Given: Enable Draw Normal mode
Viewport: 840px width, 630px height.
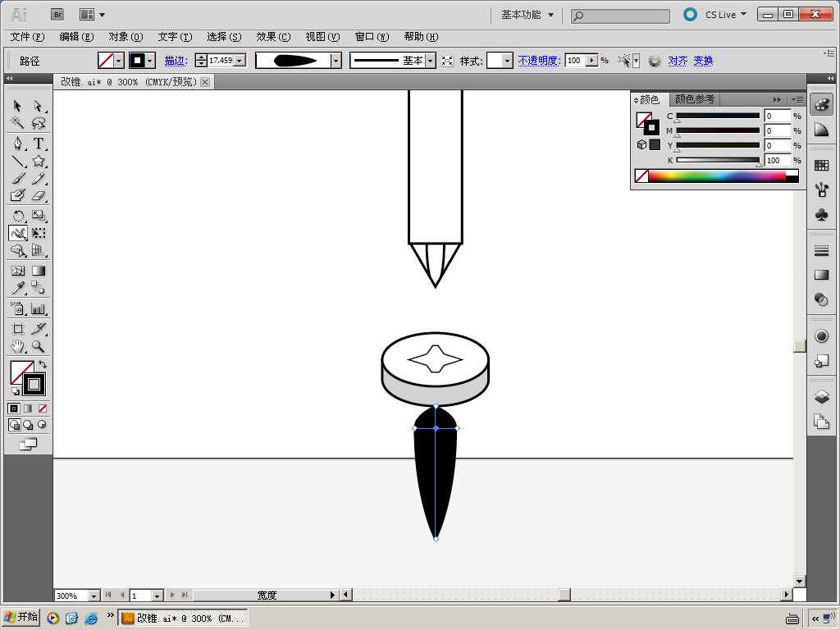Looking at the screenshot, I should click(x=15, y=425).
